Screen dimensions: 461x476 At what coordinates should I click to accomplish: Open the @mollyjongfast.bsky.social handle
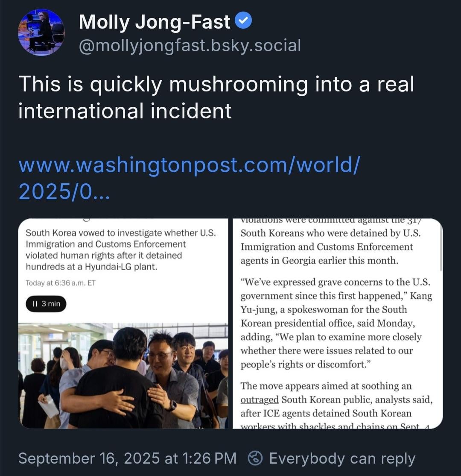(190, 46)
